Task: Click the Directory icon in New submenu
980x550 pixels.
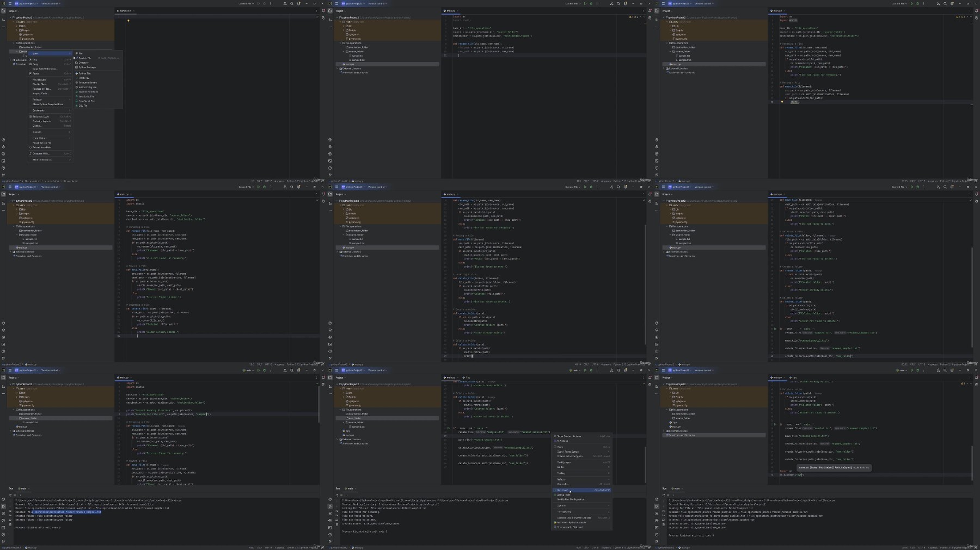Action: (77, 63)
